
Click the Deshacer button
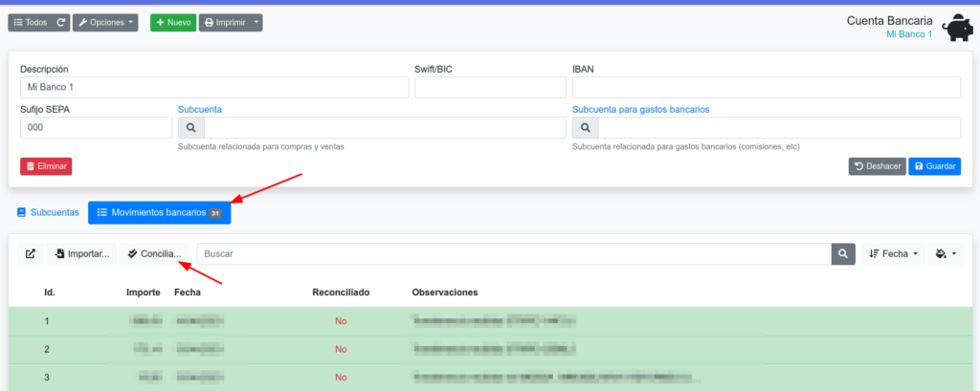tap(877, 166)
